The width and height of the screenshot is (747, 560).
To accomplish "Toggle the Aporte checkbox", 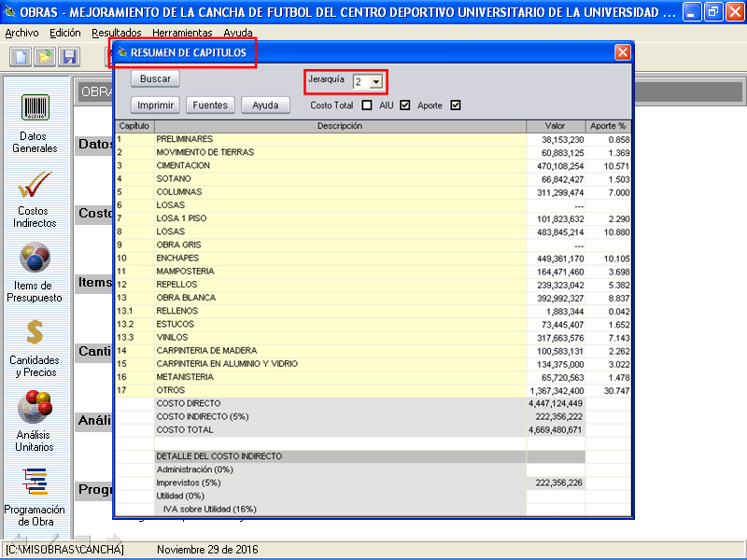I will click(456, 105).
